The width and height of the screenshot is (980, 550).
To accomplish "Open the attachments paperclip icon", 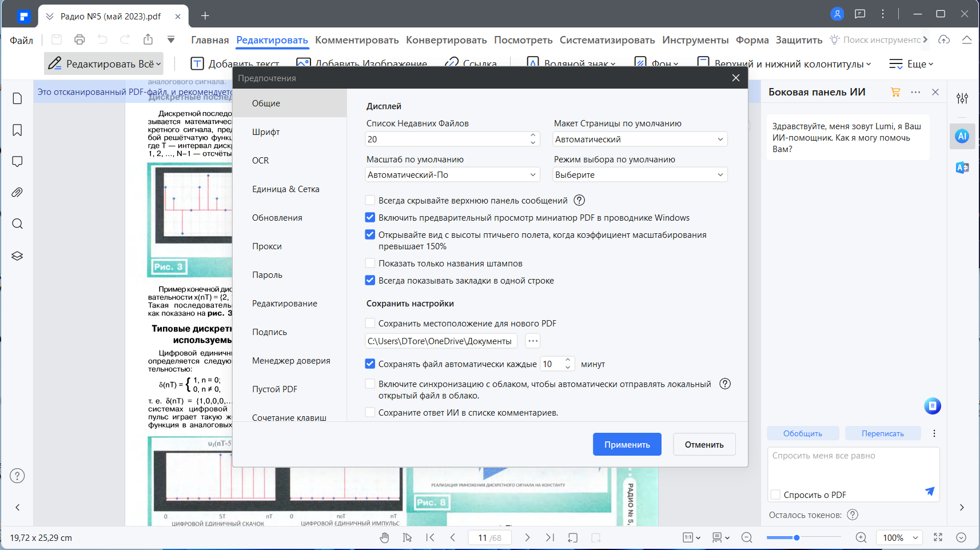I will (17, 193).
